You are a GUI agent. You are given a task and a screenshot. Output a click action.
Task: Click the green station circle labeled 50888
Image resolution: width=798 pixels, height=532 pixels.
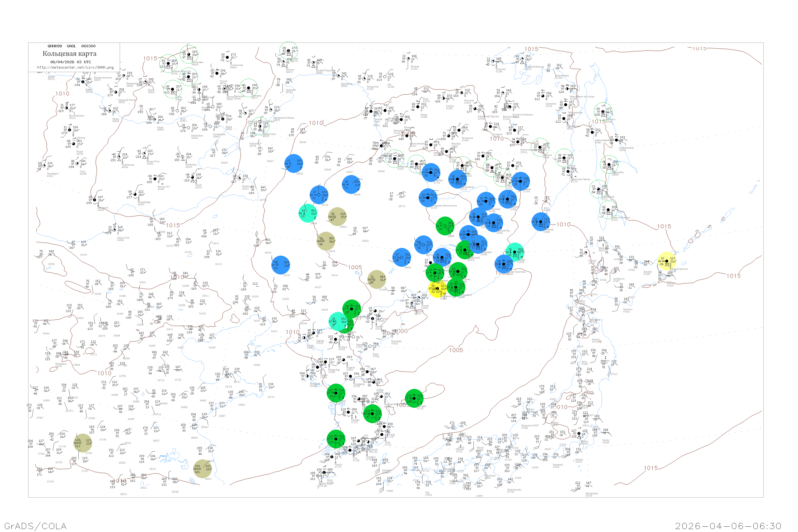(x=445, y=226)
